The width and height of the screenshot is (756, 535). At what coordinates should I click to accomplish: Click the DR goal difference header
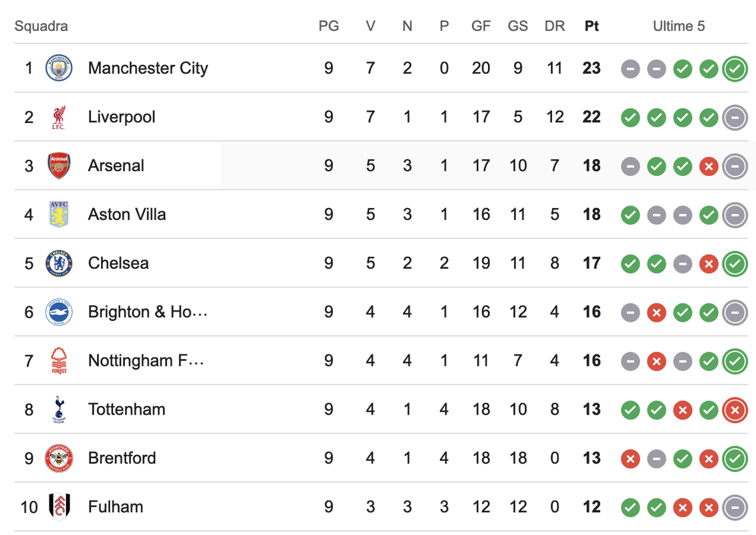pyautogui.click(x=554, y=26)
